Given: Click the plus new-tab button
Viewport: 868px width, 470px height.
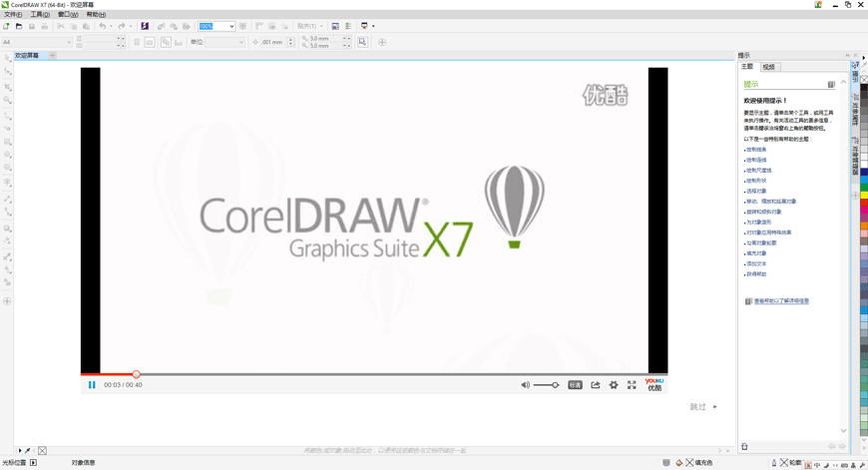Looking at the screenshot, I should tap(53, 55).
